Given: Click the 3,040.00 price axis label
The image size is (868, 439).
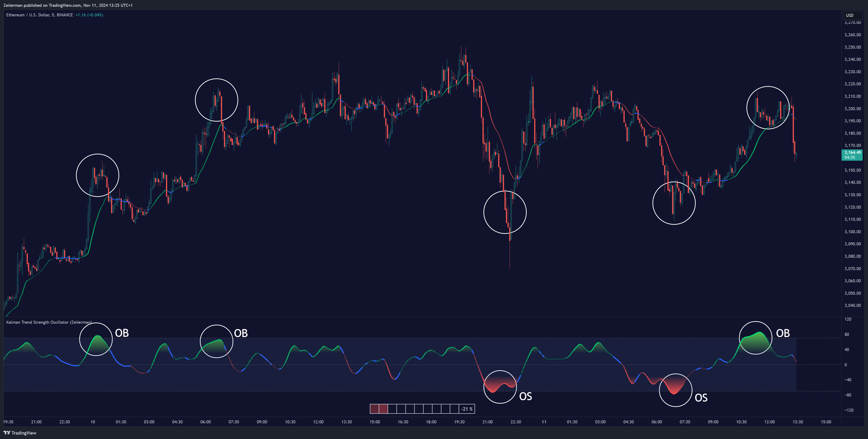Looking at the screenshot, I should tap(853, 305).
